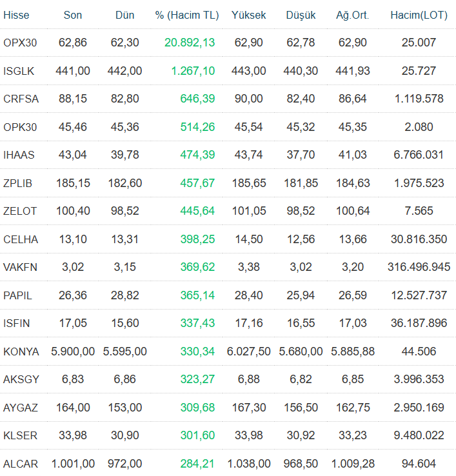Open the CELHA ticker

(x=21, y=239)
